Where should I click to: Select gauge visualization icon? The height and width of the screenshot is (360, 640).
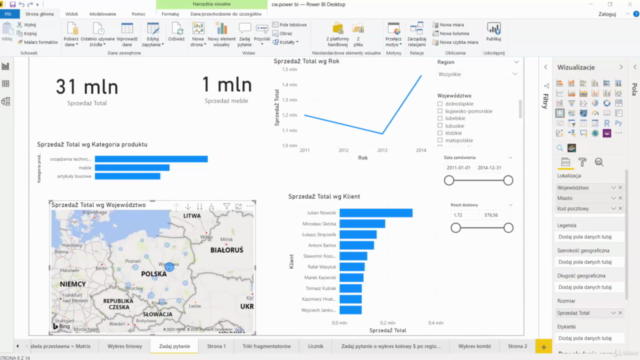(595, 113)
